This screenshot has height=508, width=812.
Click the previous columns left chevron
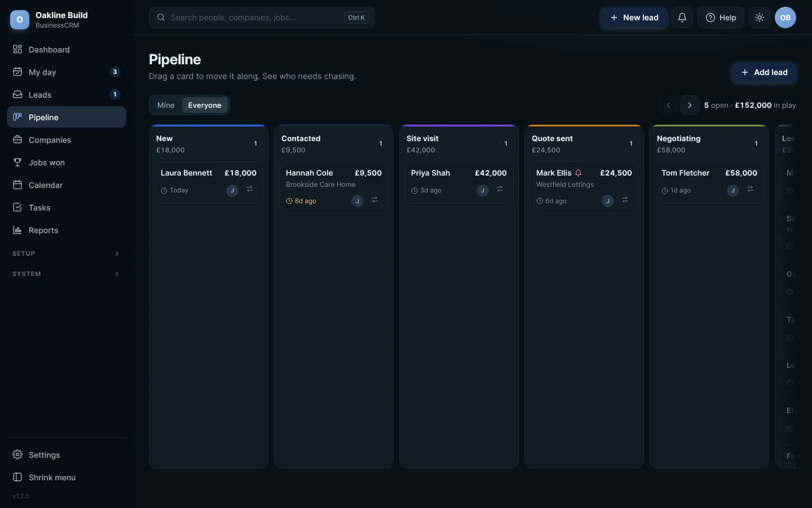[x=669, y=105]
